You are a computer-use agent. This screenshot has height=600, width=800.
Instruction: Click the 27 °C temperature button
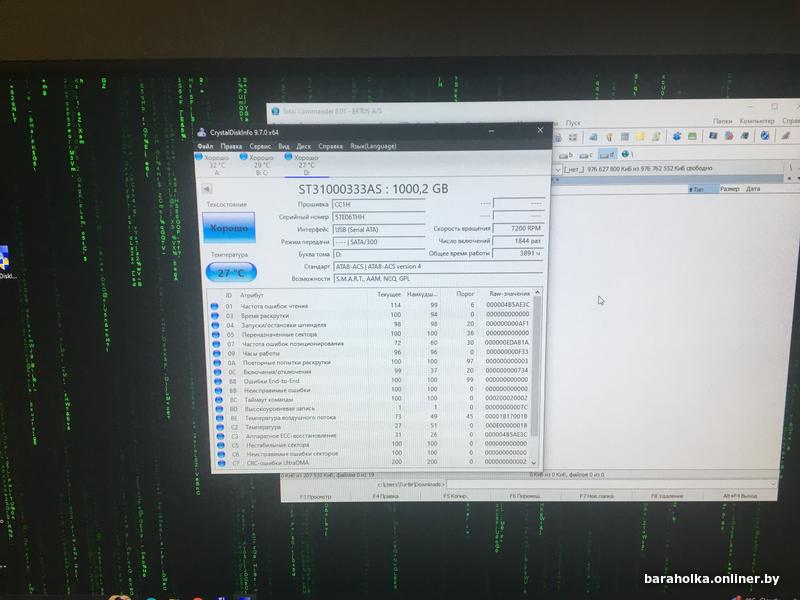231,272
